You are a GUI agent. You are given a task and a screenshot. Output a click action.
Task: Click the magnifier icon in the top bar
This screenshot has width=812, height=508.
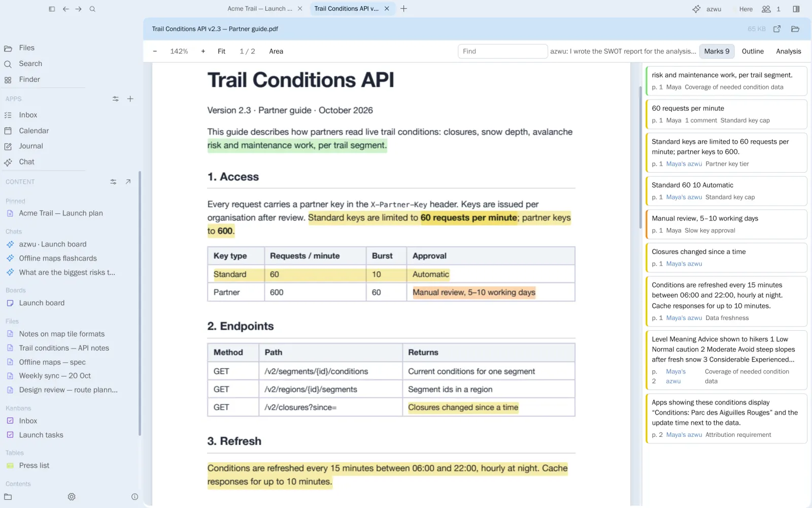(x=92, y=9)
